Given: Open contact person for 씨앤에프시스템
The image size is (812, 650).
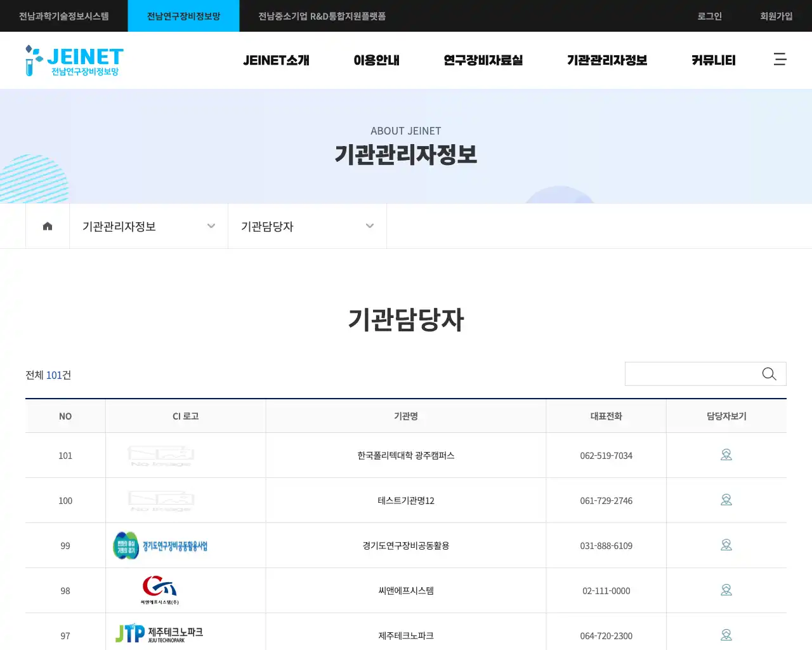Looking at the screenshot, I should click(726, 590).
